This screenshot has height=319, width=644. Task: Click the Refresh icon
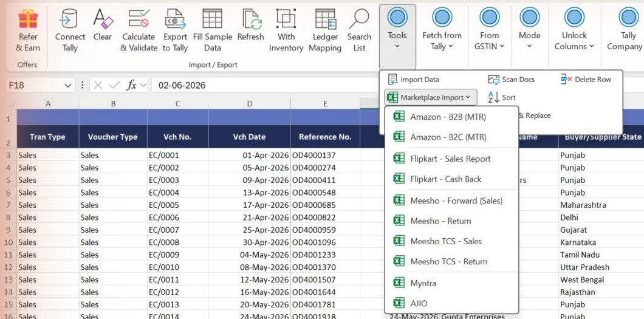tap(252, 19)
